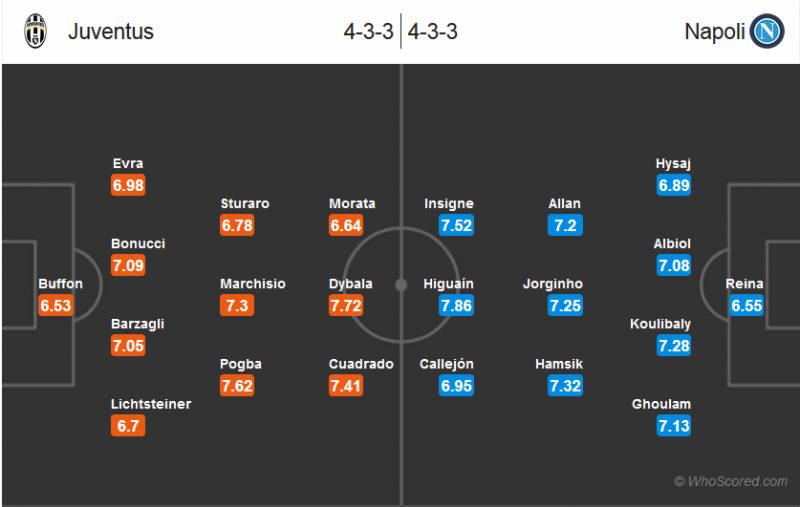800x507 pixels.
Task: Click the Lichtsteiner player name
Action: [x=151, y=404]
